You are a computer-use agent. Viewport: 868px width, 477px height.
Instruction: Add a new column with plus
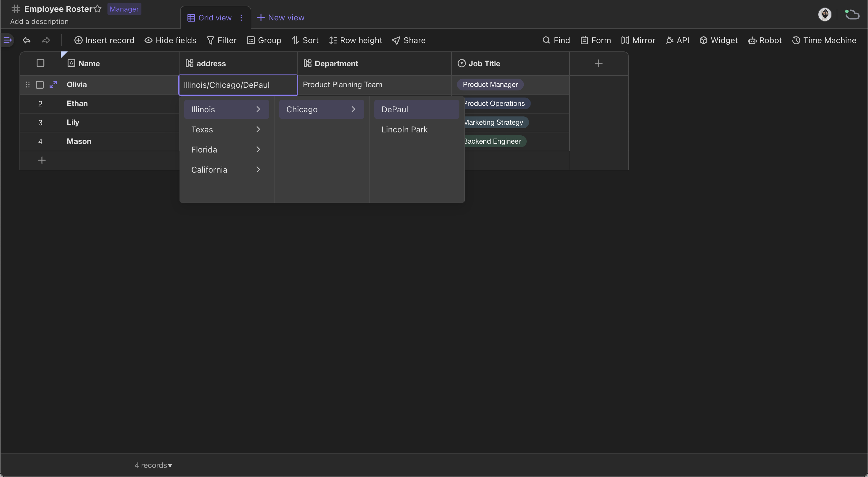pyautogui.click(x=598, y=63)
